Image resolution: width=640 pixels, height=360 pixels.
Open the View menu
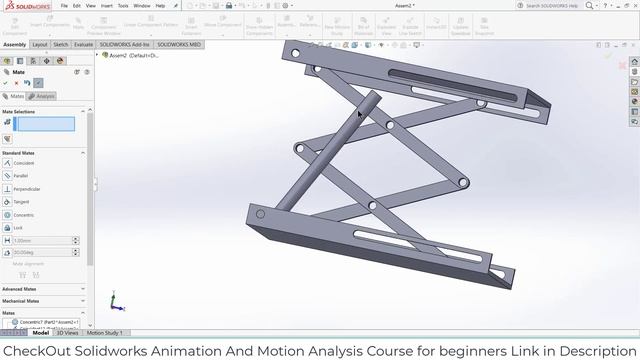click(91, 6)
